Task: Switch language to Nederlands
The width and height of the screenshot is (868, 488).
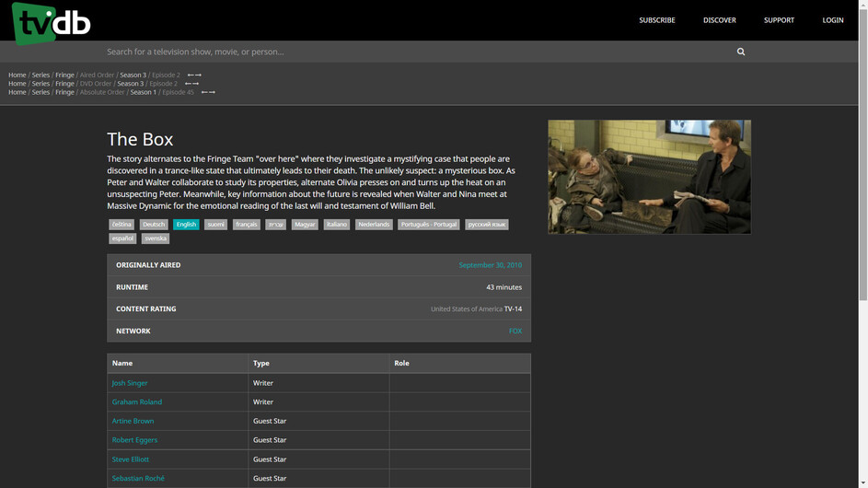Action: (374, 225)
